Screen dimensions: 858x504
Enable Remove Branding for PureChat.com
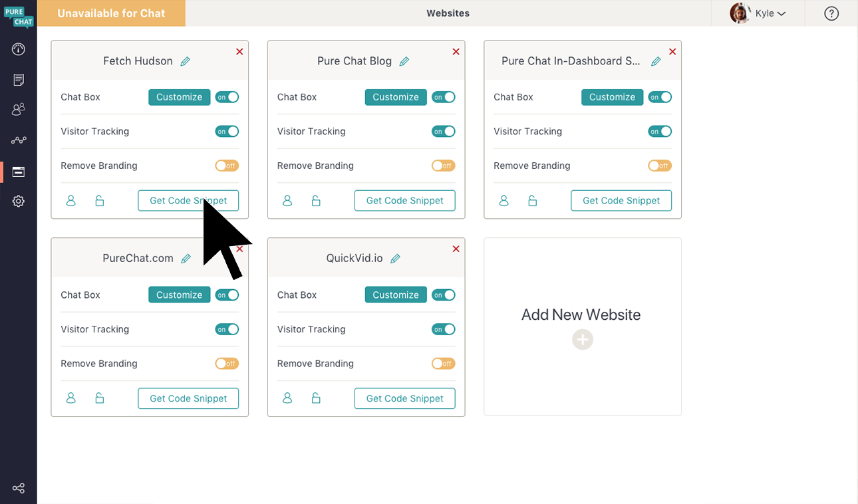point(227,364)
